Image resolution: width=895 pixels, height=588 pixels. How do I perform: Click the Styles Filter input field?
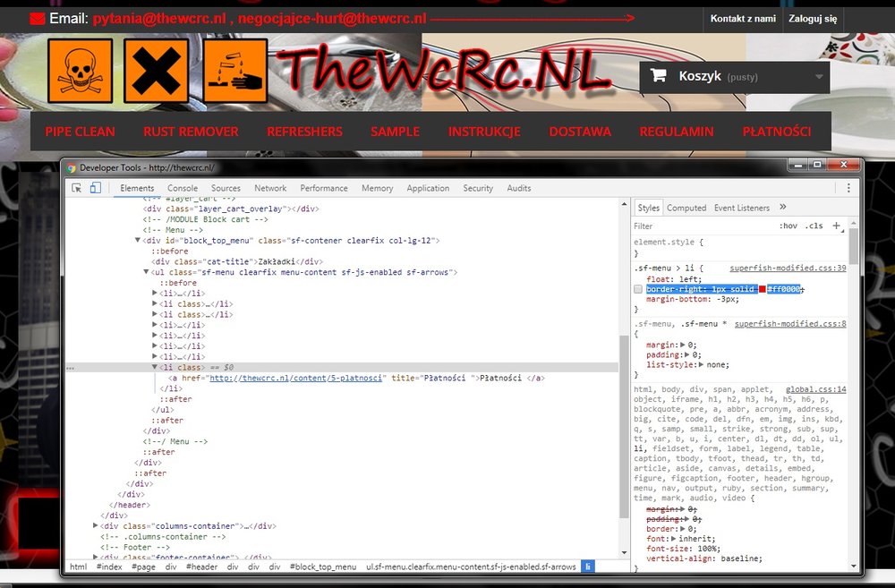(x=702, y=226)
